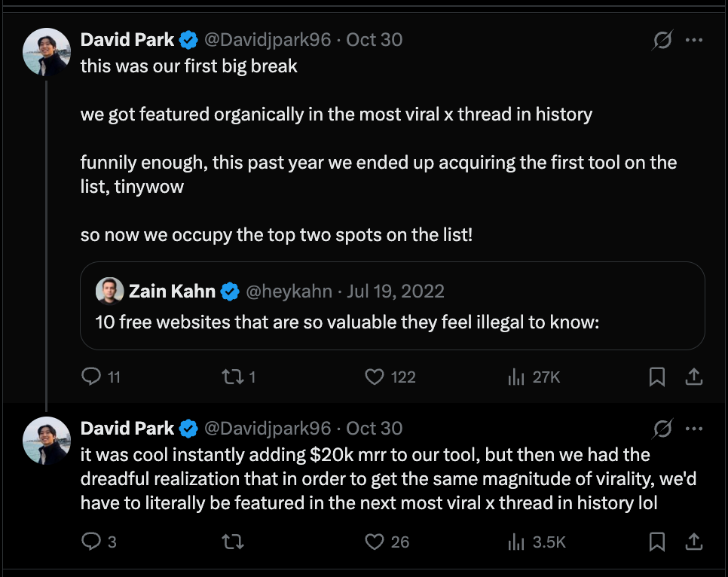Open more options menu on second tweet
This screenshot has width=728, height=577.
(694, 429)
